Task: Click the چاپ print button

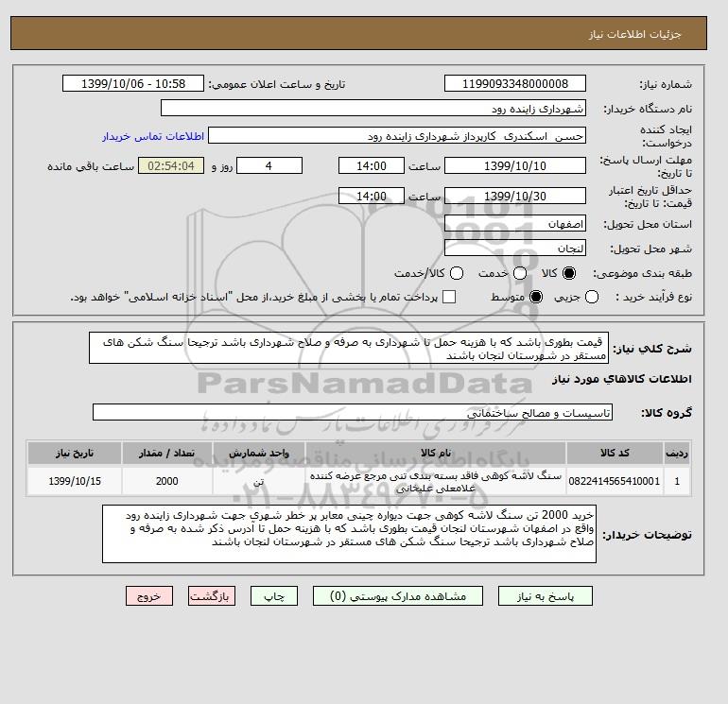Action: point(274,596)
